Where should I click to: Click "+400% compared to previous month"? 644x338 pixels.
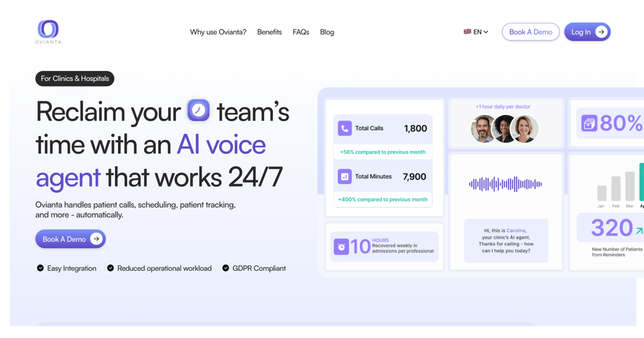383,200
